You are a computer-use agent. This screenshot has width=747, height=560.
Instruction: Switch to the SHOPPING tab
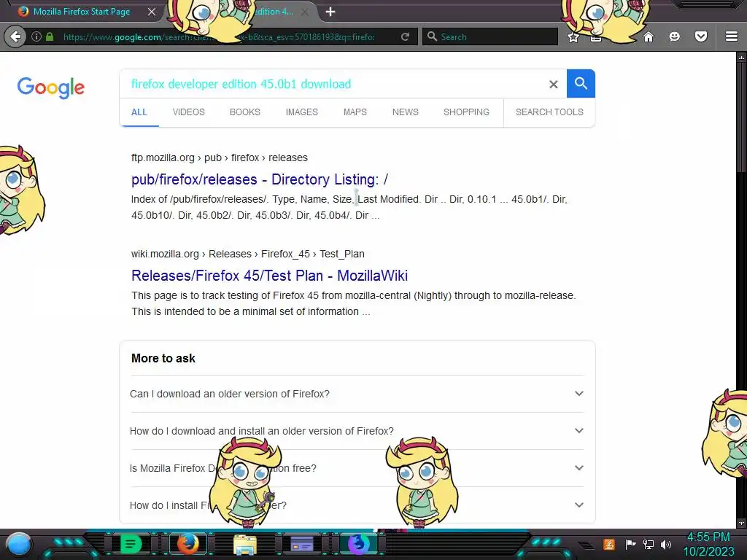(x=466, y=112)
